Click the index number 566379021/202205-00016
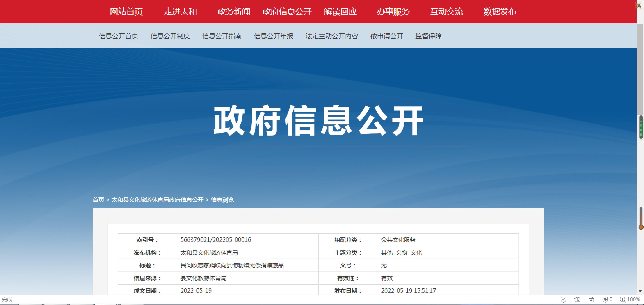This screenshot has width=644, height=305. (x=216, y=240)
